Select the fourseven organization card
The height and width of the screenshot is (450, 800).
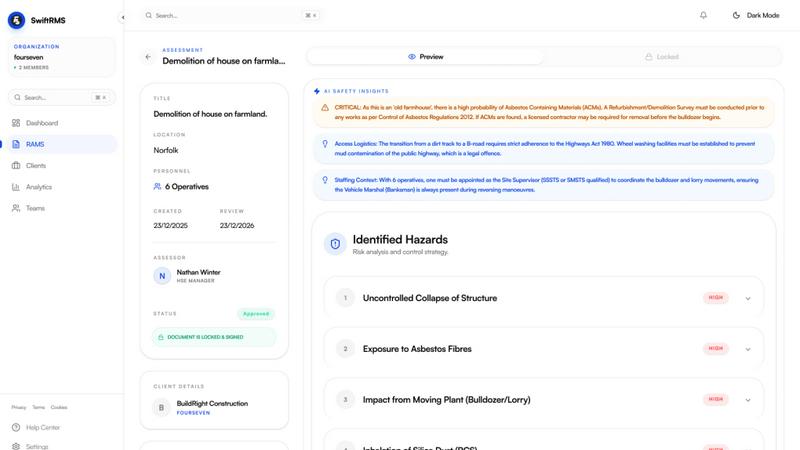coord(62,57)
